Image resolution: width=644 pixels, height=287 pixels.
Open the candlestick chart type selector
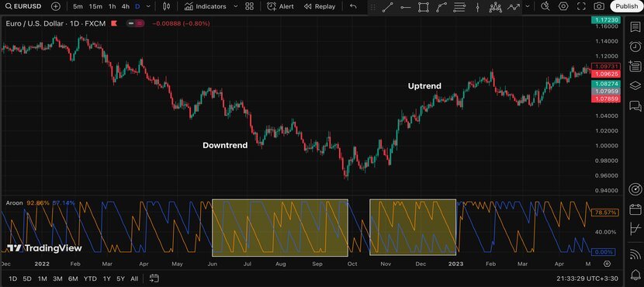[166, 6]
